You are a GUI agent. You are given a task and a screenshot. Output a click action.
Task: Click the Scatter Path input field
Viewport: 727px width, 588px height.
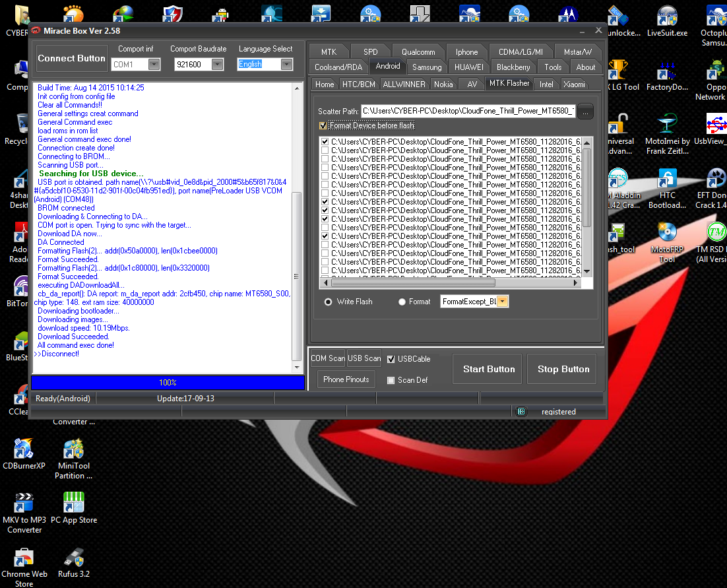[x=468, y=112]
